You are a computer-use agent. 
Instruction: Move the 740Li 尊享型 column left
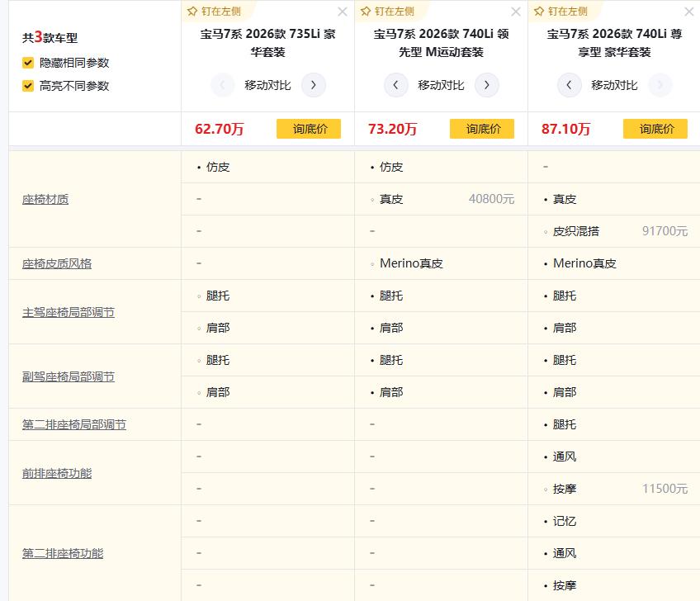click(x=569, y=85)
